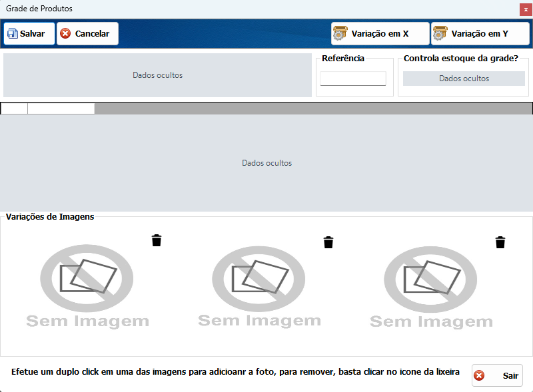Open the Variação em Y settings
533x392 pixels.
[x=480, y=34]
